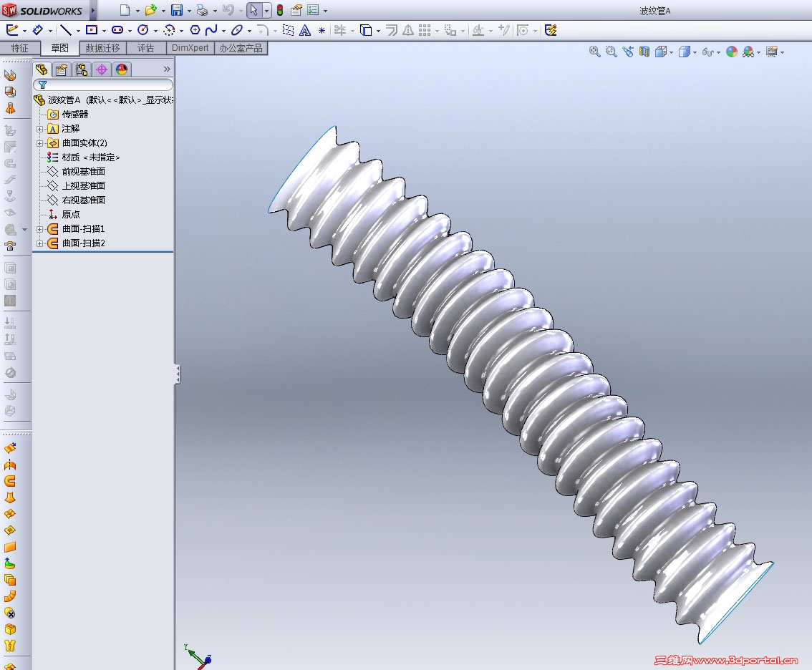This screenshot has width=812, height=670.
Task: Open the Hide/Show Items glasses dropdown
Action: pyautogui.click(x=718, y=52)
